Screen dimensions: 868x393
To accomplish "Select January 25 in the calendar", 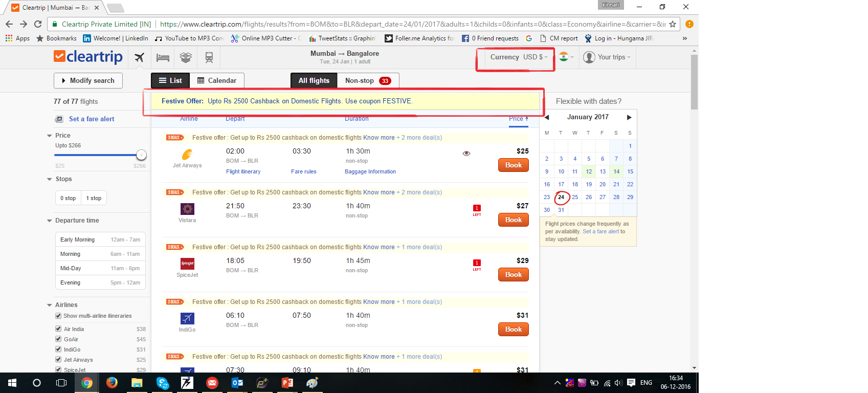I will pos(575,197).
